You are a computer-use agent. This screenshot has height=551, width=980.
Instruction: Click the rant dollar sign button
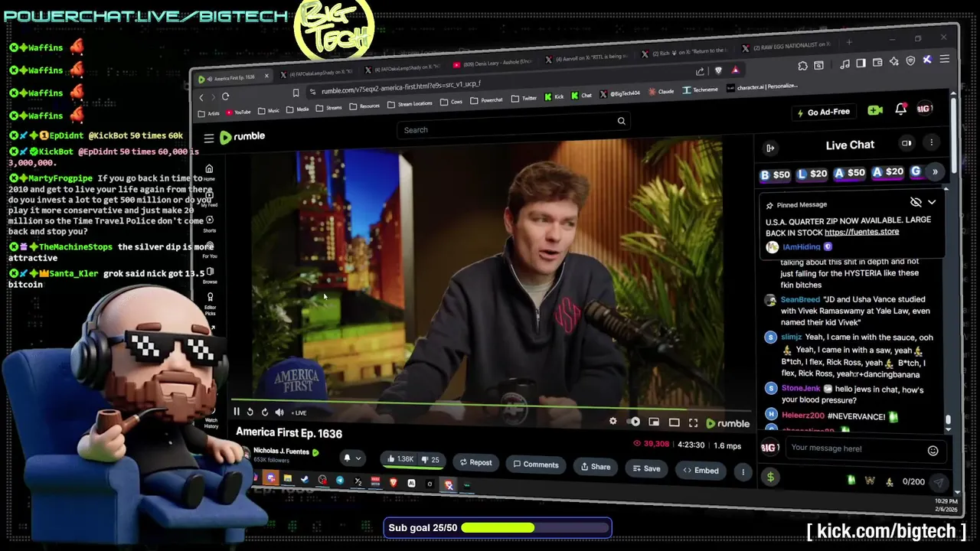pos(770,477)
